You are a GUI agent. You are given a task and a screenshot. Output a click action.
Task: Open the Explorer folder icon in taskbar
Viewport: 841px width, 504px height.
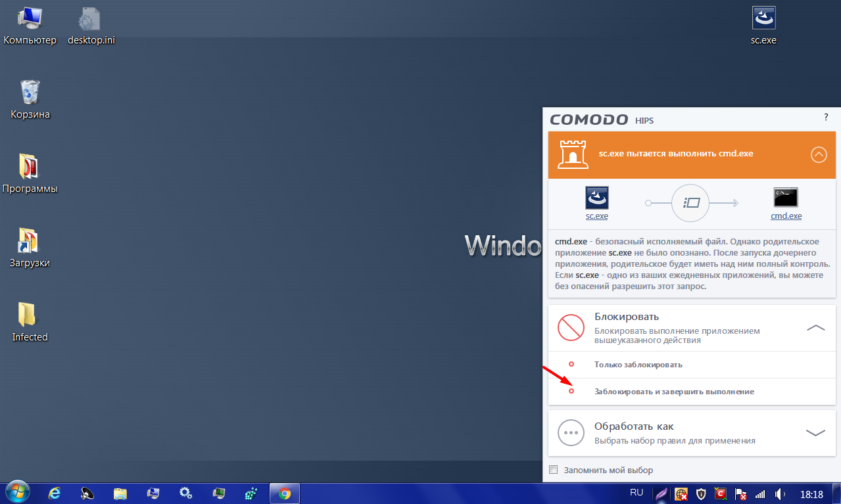coord(120,493)
